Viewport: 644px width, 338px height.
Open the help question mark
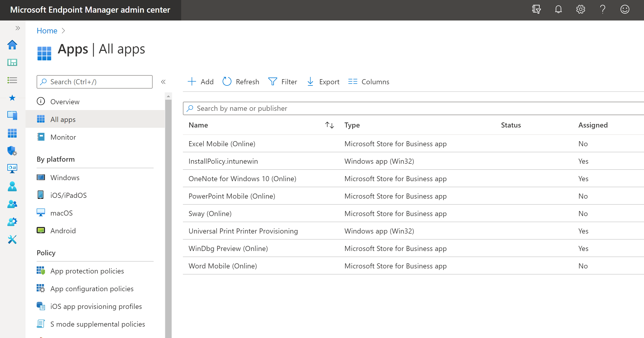[603, 9]
